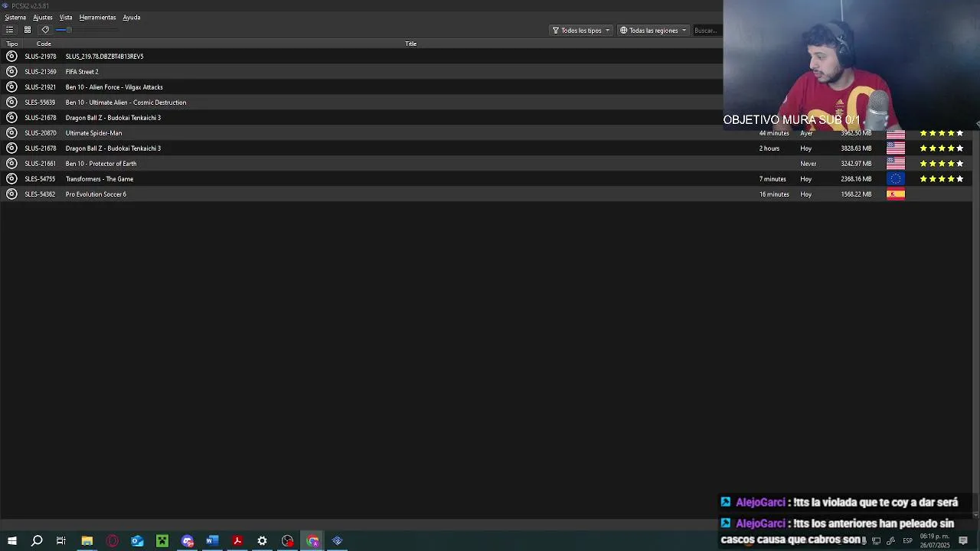Click disc icon of Ben 10 Cosmic Destruction

11,102
